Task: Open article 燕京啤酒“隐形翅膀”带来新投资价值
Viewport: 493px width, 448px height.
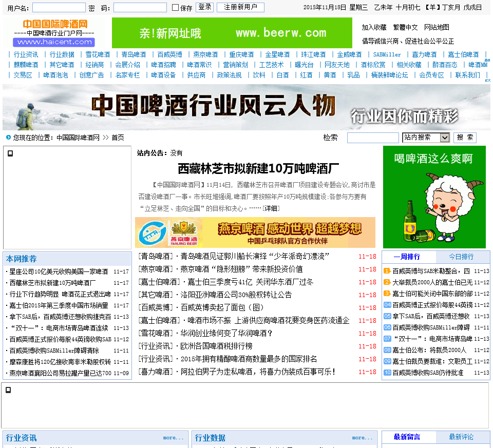Action: click(241, 269)
